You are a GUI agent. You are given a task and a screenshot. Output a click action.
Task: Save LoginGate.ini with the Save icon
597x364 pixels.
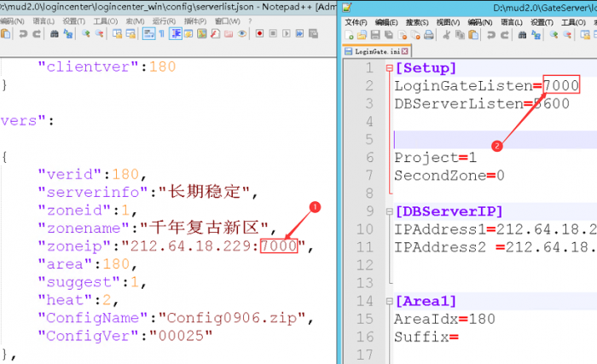click(x=374, y=35)
